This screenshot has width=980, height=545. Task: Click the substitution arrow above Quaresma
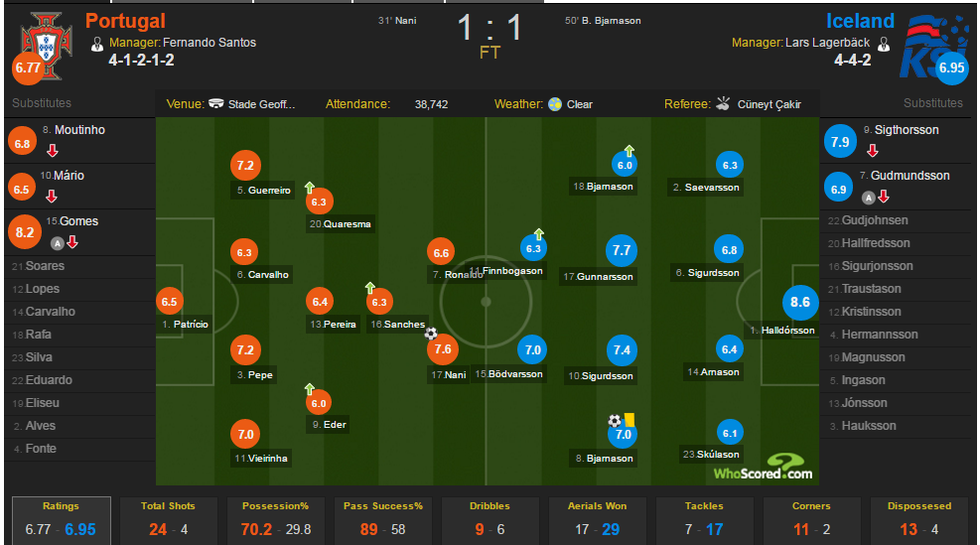310,187
